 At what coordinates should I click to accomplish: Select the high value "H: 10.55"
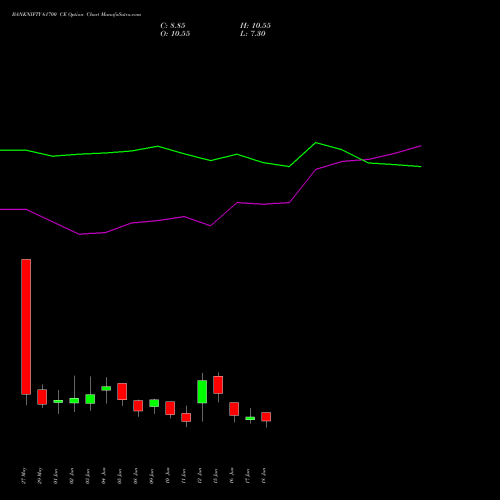255,26
